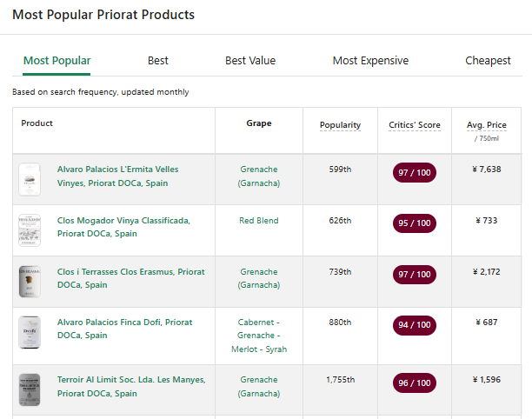Open the Cheapest tab
The height and width of the screenshot is (419, 532).
pyautogui.click(x=488, y=61)
